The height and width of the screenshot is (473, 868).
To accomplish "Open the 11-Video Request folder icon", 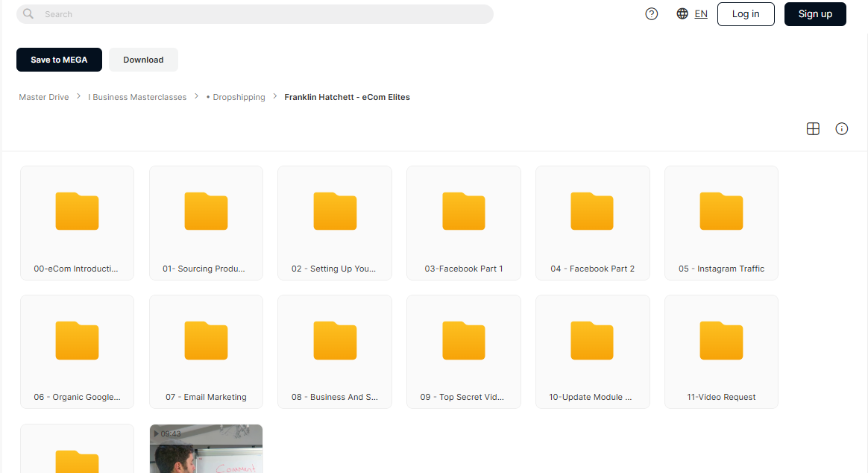I will [721, 340].
